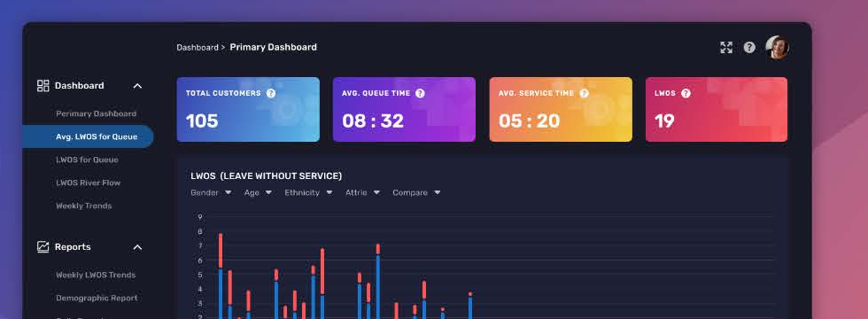The image size is (868, 319).
Task: Click the Dashboard breadcrumb link
Action: pos(197,48)
